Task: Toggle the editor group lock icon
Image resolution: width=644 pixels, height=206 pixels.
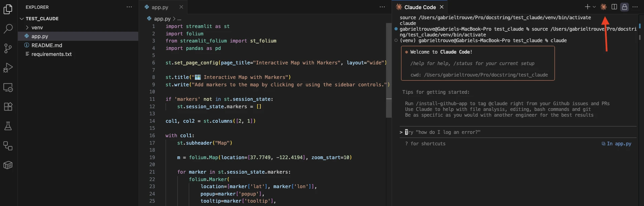Action: pos(624,7)
